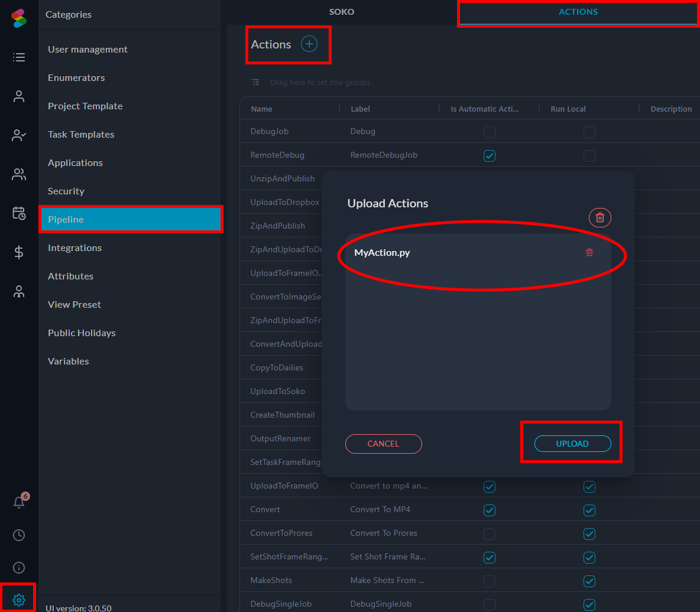Click UI version 3.0.50 text

click(79, 608)
